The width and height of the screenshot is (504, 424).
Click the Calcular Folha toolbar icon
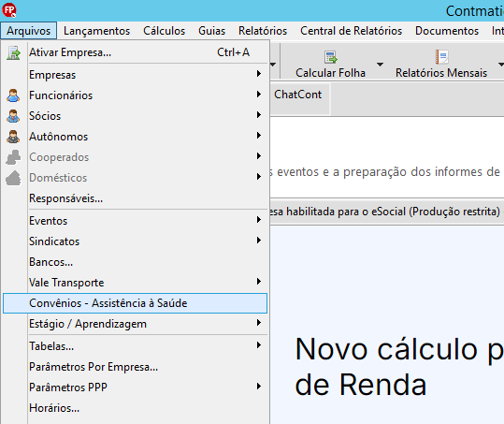(x=330, y=57)
